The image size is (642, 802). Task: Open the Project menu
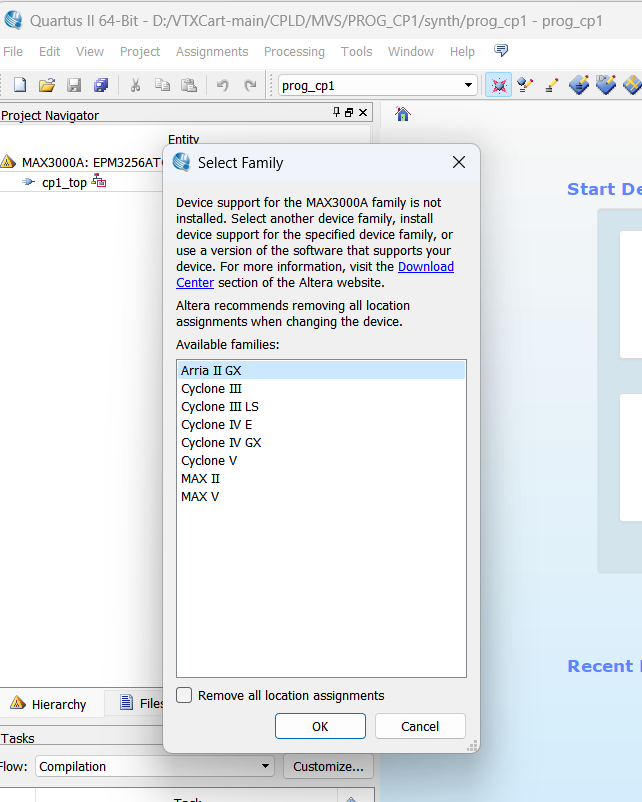(140, 52)
